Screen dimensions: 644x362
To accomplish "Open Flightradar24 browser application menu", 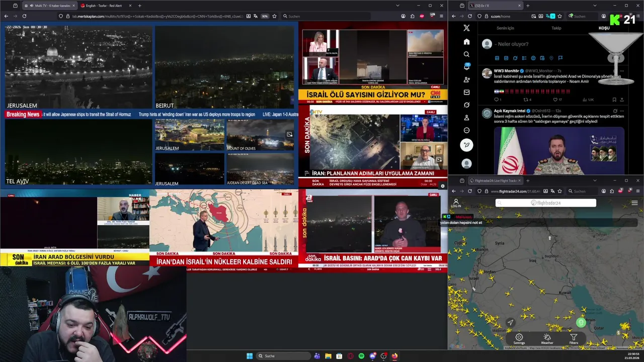I will [638, 191].
